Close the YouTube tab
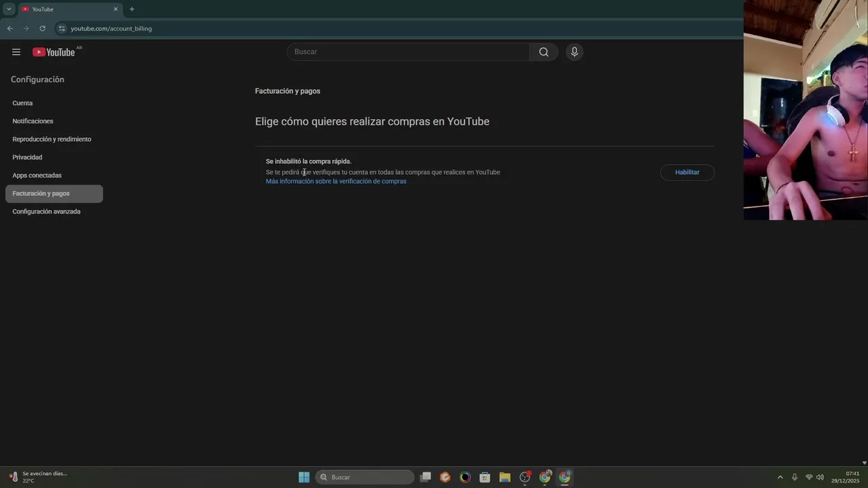 coord(115,9)
